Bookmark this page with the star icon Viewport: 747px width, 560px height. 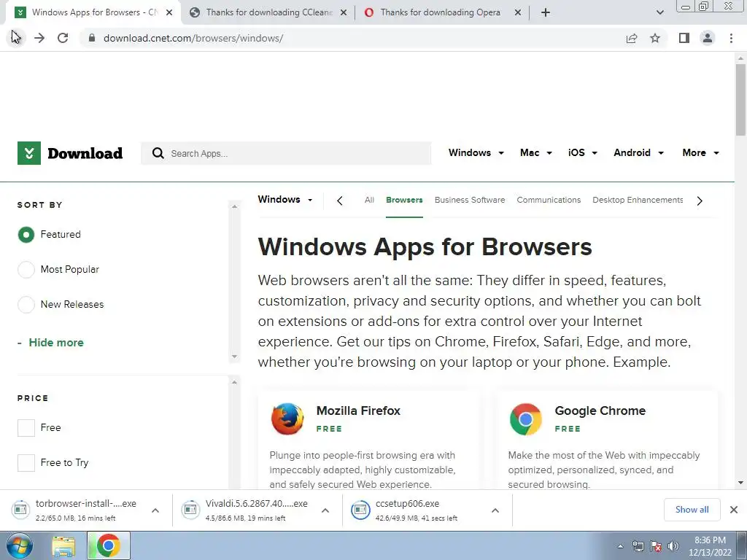point(655,38)
